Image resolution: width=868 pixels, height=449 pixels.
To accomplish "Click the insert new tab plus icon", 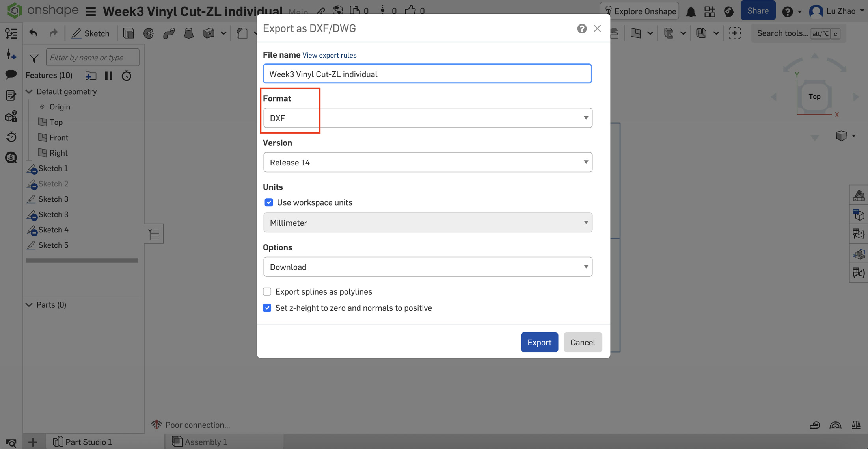I will pyautogui.click(x=33, y=442).
